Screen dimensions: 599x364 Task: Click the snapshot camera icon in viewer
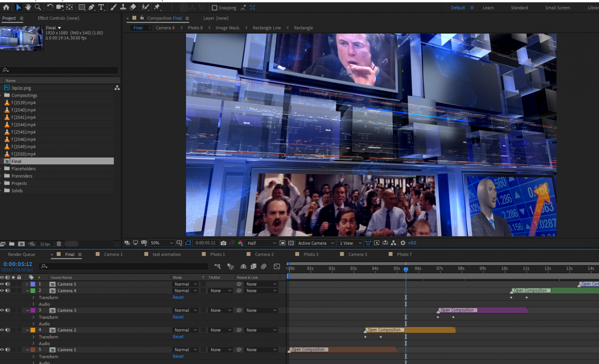tap(224, 243)
